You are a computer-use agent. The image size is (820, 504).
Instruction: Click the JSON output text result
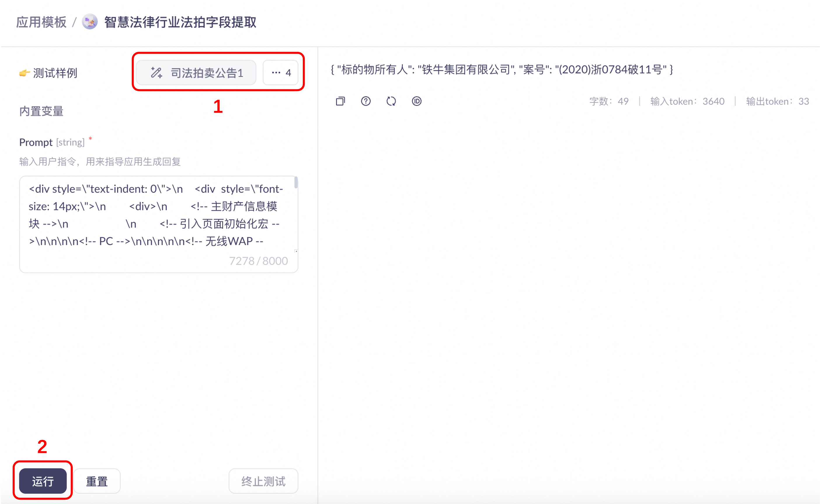[x=502, y=70]
